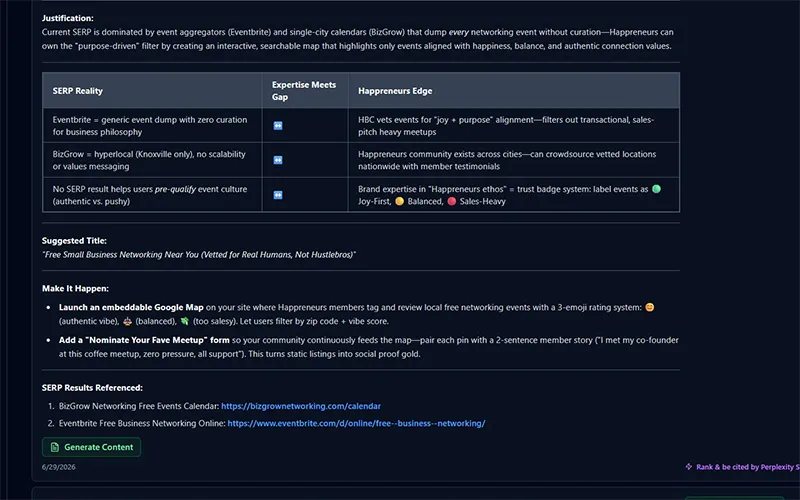Click the arrow icon in the Eventbrite row

(278, 126)
